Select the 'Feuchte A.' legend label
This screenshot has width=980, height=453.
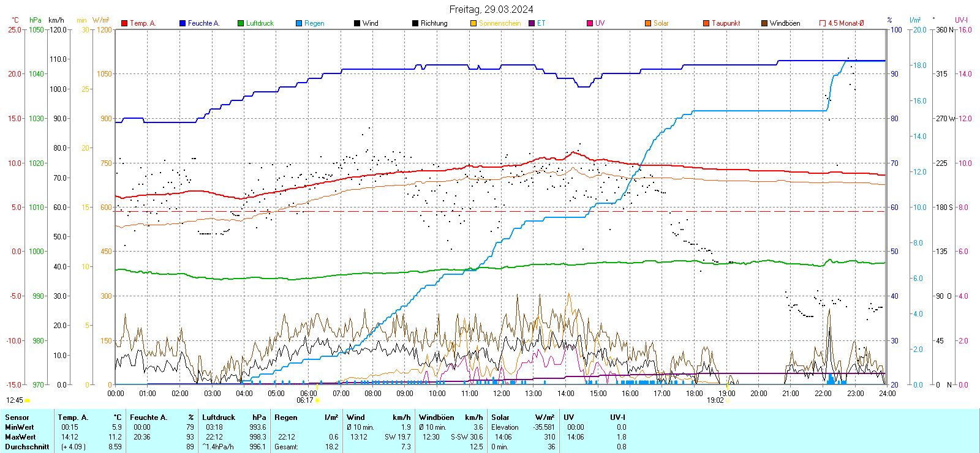coord(203,23)
